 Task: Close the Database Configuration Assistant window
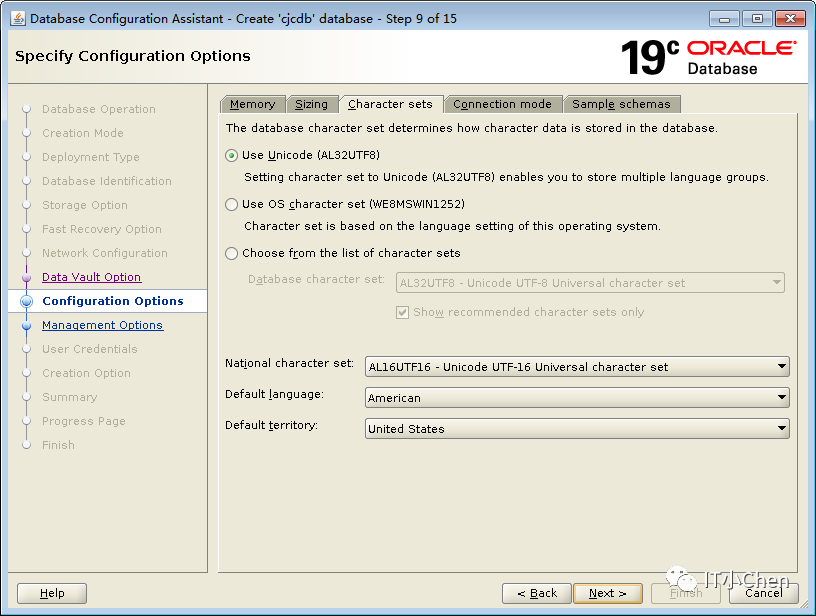pos(790,19)
